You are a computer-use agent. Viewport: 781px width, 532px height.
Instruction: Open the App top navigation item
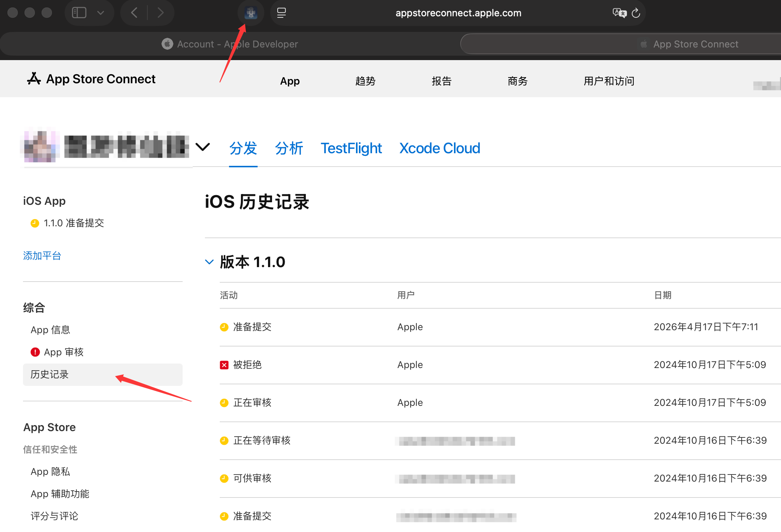click(290, 81)
